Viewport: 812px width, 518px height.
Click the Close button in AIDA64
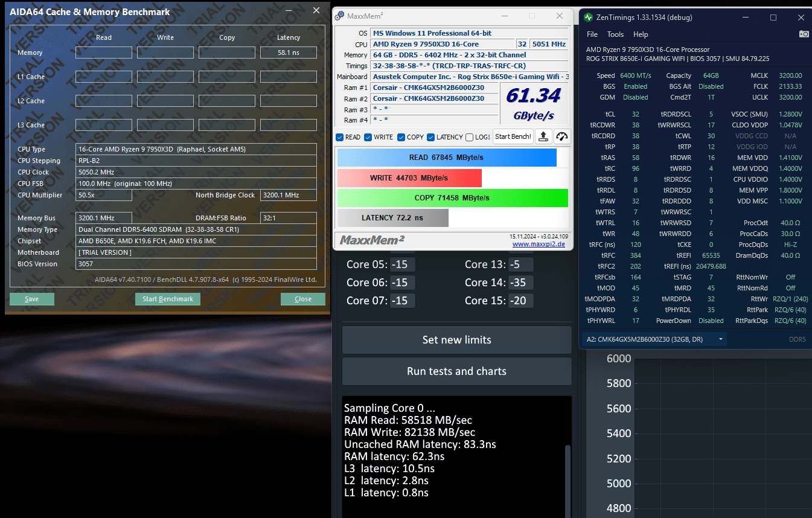click(303, 299)
